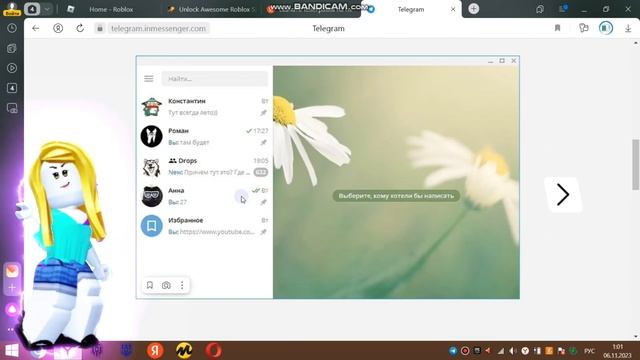The height and width of the screenshot is (360, 640).
Task: Click the Telegram tray icon
Action: point(453,351)
